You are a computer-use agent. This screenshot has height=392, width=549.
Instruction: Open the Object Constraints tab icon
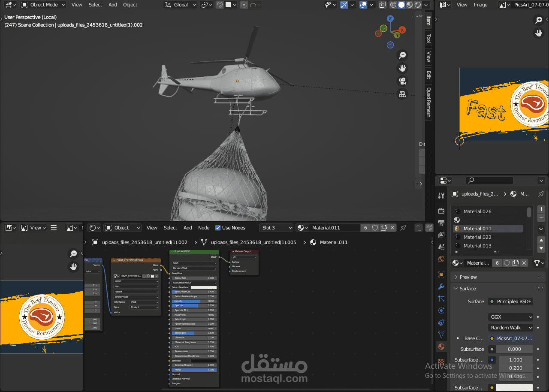[441, 323]
